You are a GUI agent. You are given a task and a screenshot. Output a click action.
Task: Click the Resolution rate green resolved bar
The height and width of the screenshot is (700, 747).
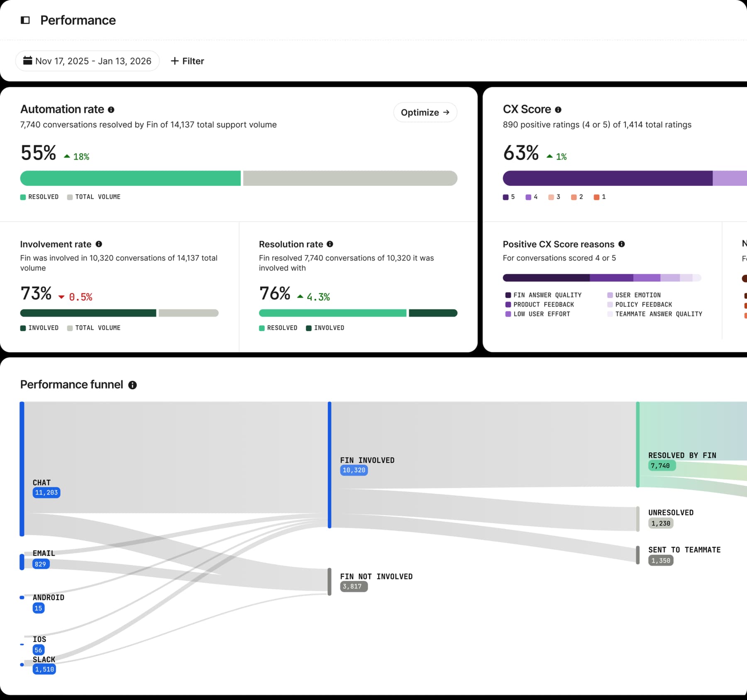coord(332,313)
